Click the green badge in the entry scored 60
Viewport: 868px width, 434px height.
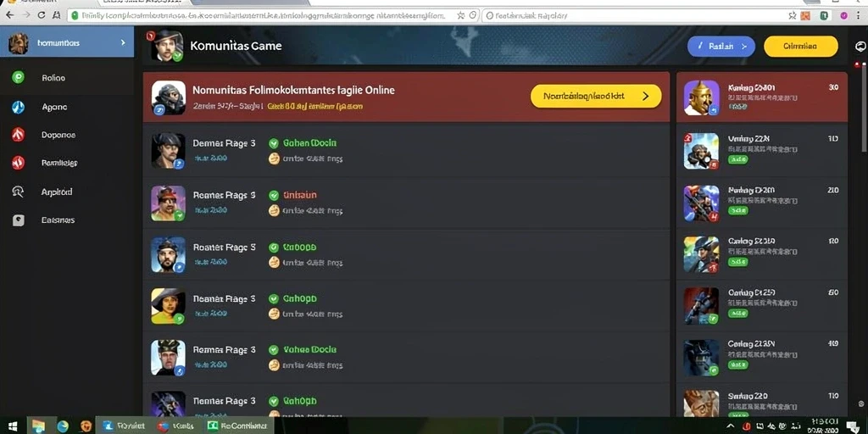[738, 314]
